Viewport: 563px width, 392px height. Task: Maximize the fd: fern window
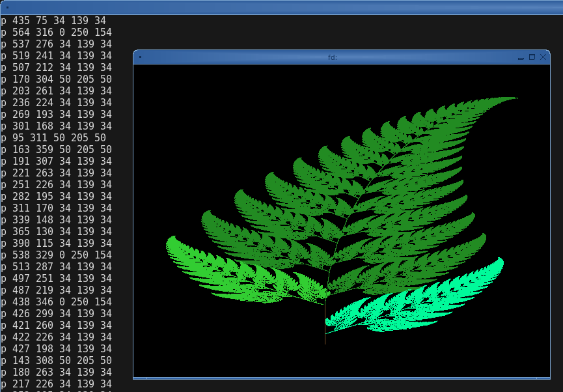(532, 57)
